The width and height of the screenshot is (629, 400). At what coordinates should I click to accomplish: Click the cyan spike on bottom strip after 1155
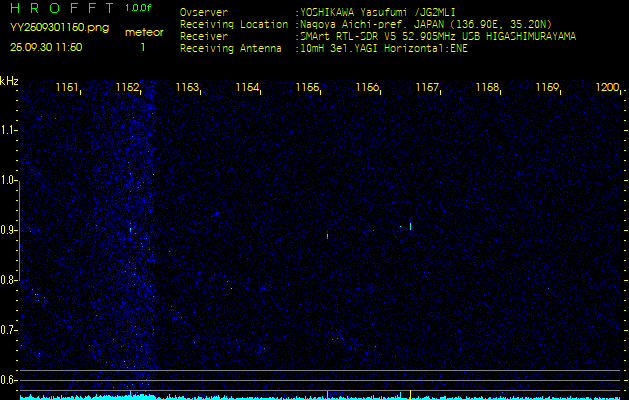coord(327,394)
